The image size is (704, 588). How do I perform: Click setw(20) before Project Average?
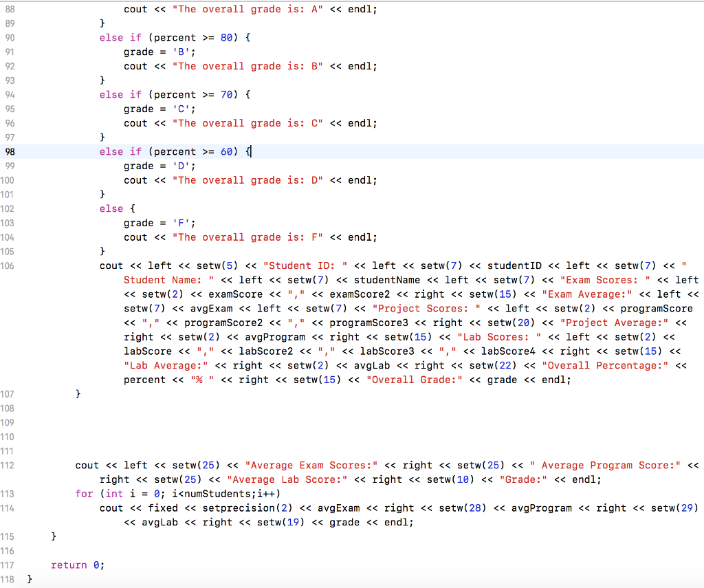[511, 323]
